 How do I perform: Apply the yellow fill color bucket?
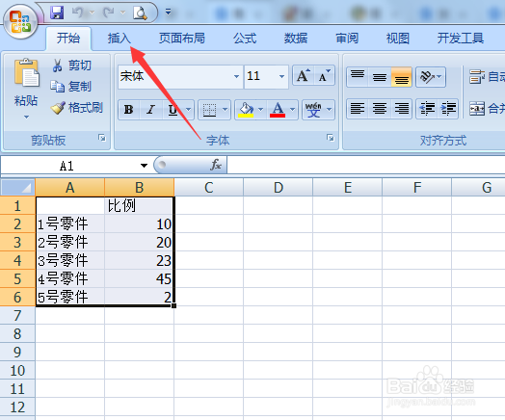pyautogui.click(x=246, y=110)
